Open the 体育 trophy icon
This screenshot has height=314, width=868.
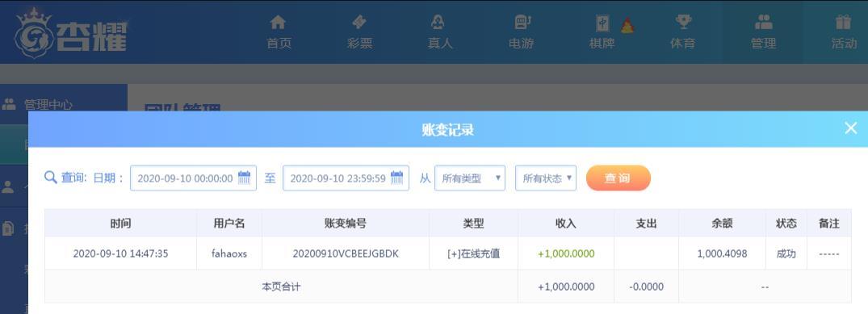(683, 22)
